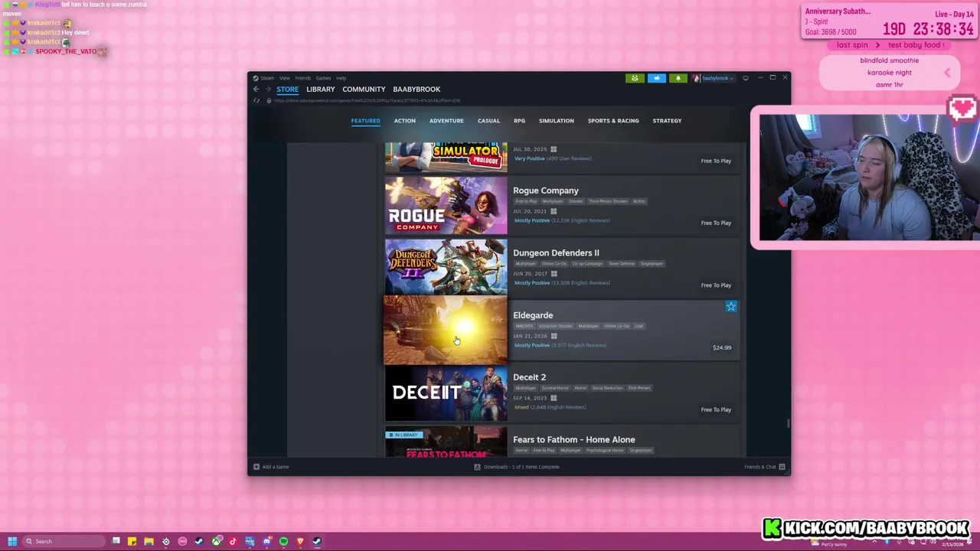Screen dimensions: 980x551
Task: Open the Eldegarde game title
Action: (533, 315)
